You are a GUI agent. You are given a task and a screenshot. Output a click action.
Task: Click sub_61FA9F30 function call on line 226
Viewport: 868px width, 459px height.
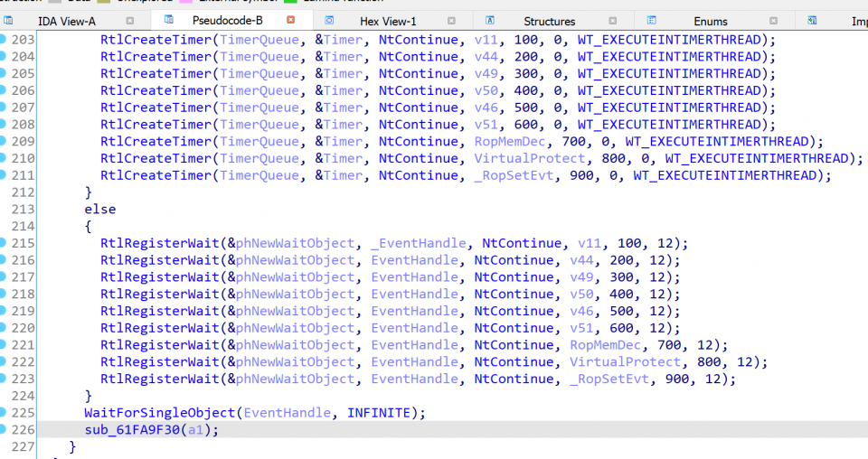[x=132, y=430]
